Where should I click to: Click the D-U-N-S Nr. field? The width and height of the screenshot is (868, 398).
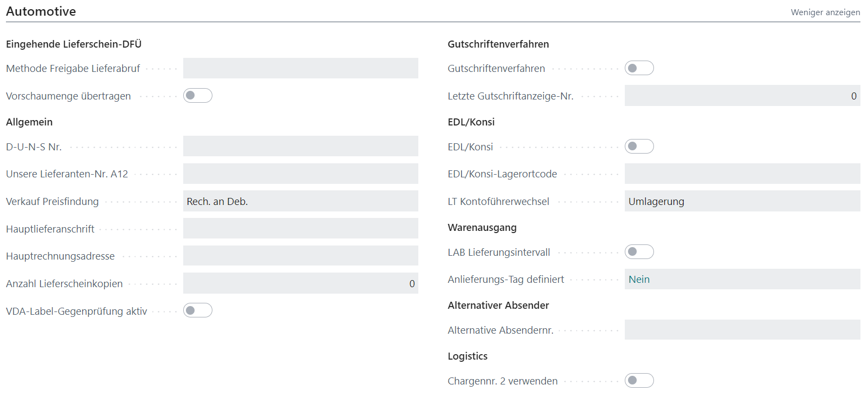(x=301, y=146)
